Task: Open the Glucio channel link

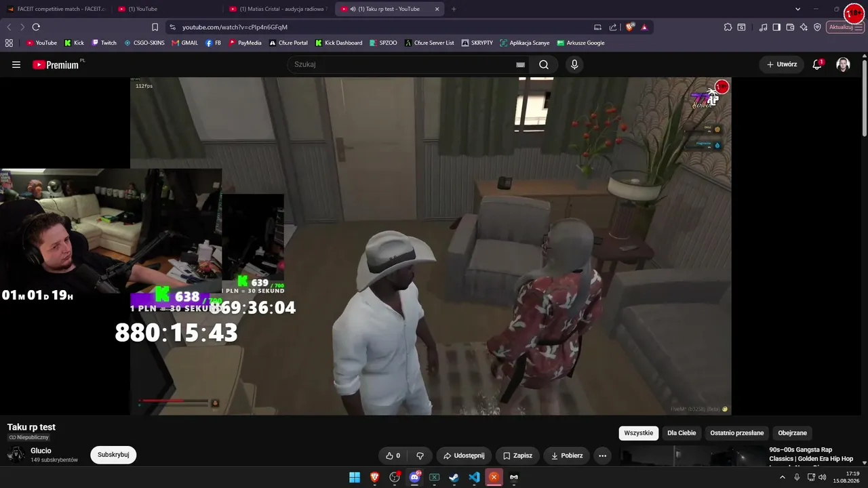Action: click(x=41, y=451)
